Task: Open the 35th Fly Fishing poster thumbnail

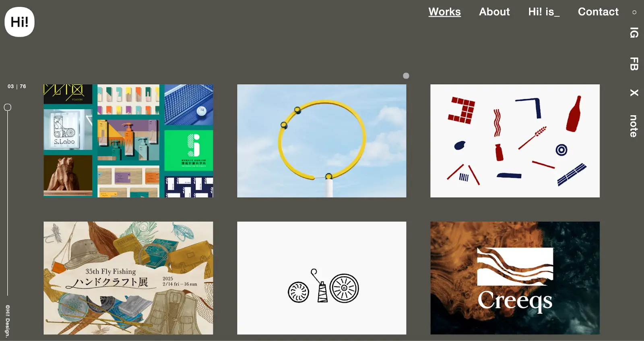Action: [128, 278]
